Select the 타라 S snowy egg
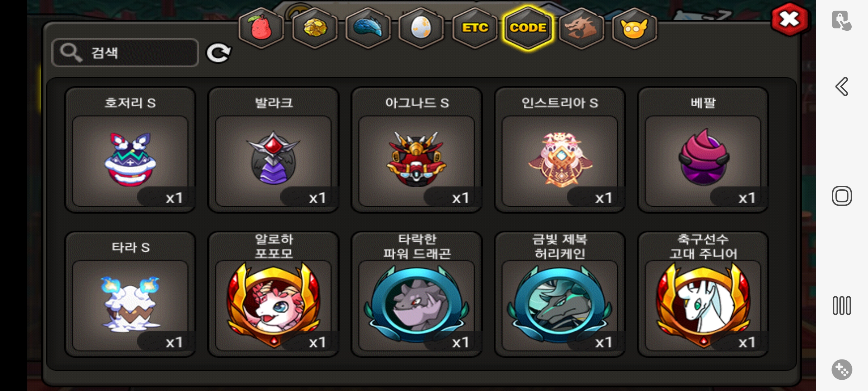This screenshot has width=868, height=391. 130,294
